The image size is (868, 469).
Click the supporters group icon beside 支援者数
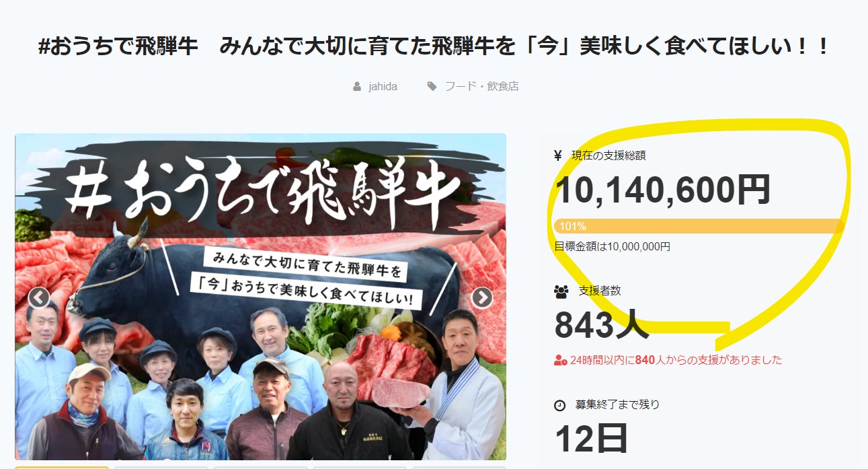pos(561,291)
